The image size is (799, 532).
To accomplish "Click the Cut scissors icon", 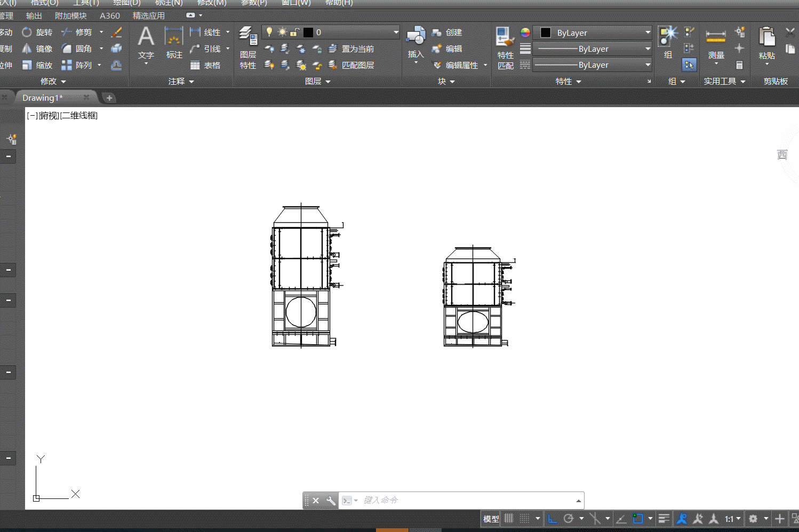I will 790,33.
